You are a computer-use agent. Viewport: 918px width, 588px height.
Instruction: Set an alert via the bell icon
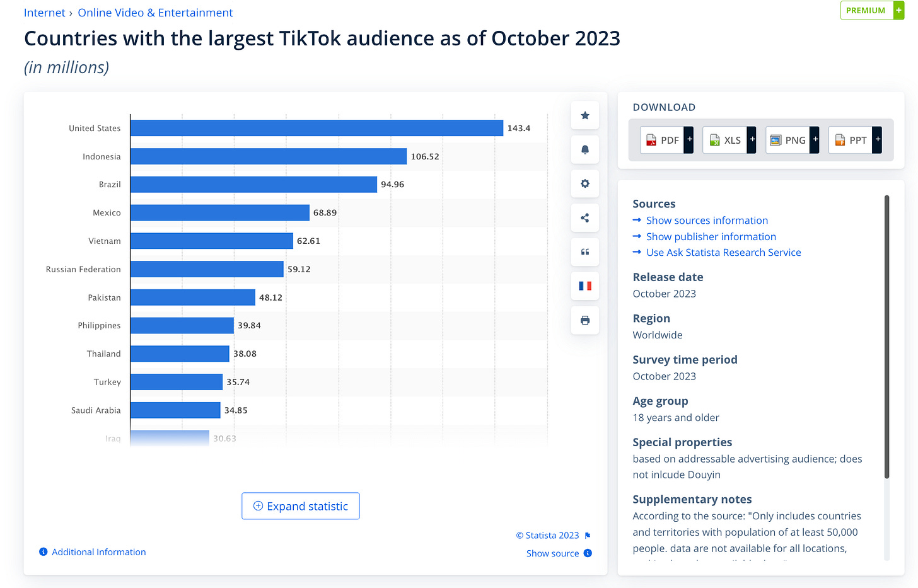pos(584,149)
